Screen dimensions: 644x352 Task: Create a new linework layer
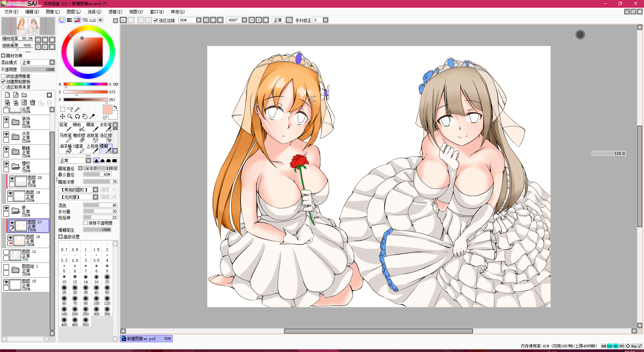click(x=16, y=95)
